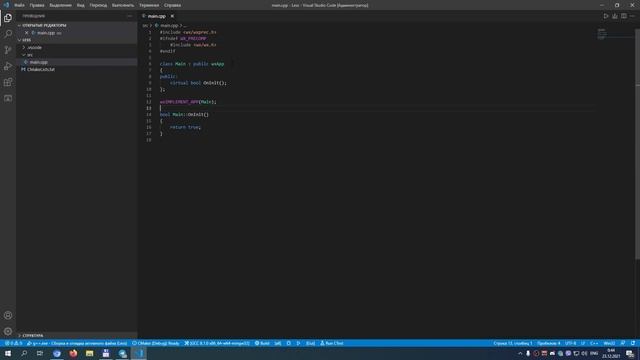
Task: Open CMakeLists.txt in the file tree
Action: coord(76,69)
